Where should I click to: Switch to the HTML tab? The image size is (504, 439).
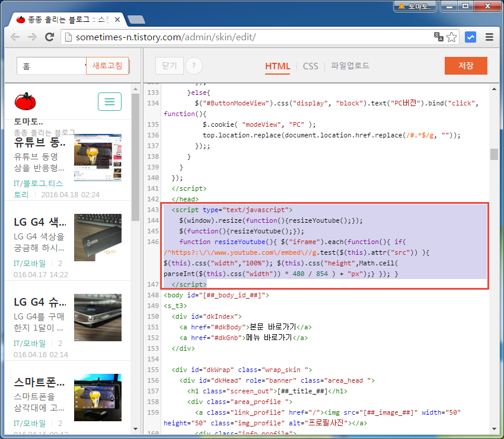277,66
